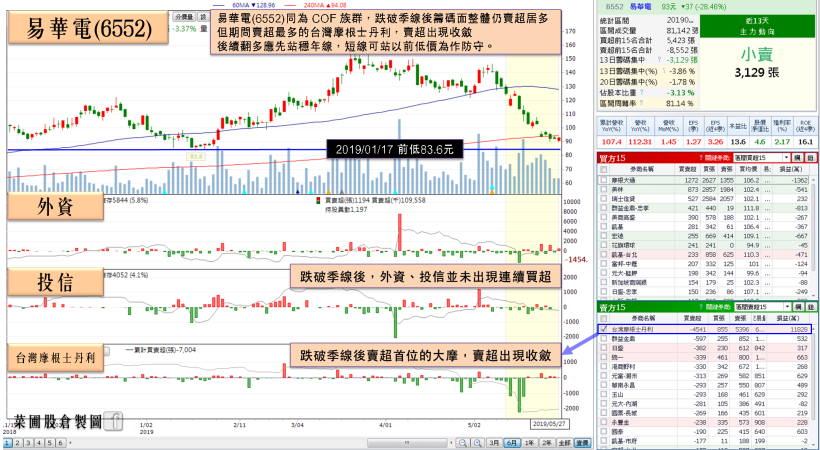Viewport: 820px width, 450px height.
Task: Set chart range to 全部
Action: pos(565,443)
